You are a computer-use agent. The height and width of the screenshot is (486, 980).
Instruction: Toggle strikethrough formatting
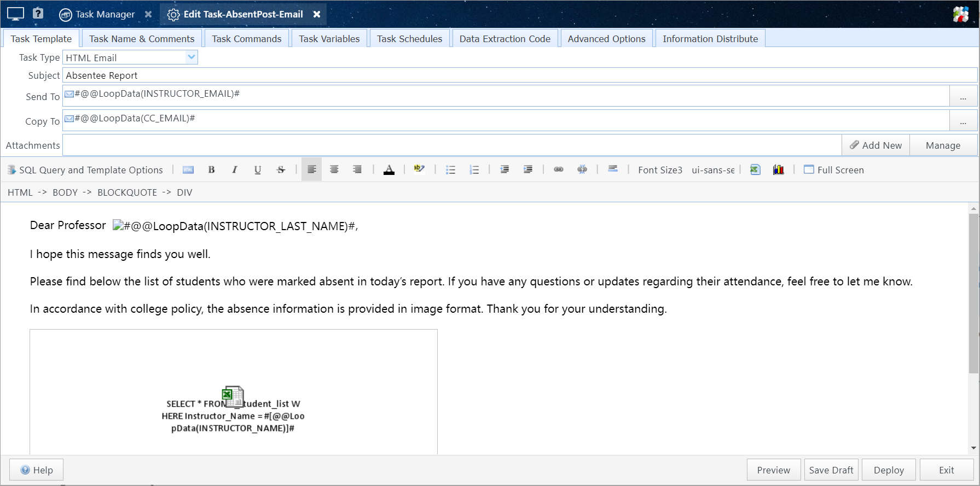tap(281, 170)
